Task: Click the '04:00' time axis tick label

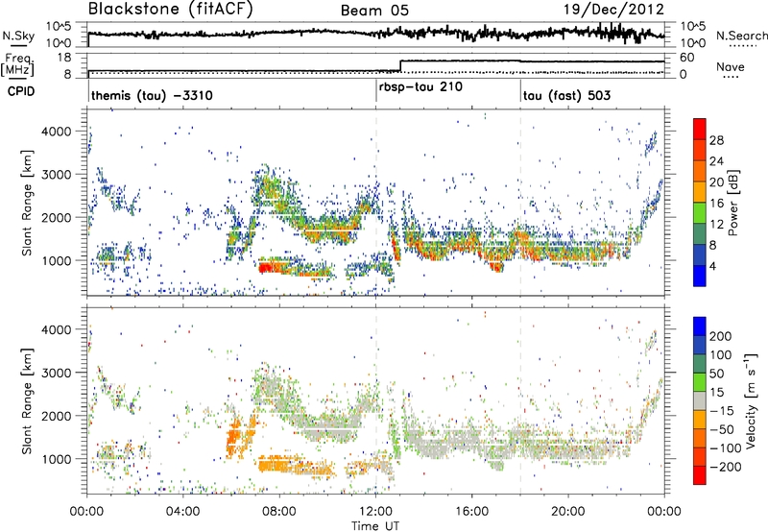Action: (183, 512)
